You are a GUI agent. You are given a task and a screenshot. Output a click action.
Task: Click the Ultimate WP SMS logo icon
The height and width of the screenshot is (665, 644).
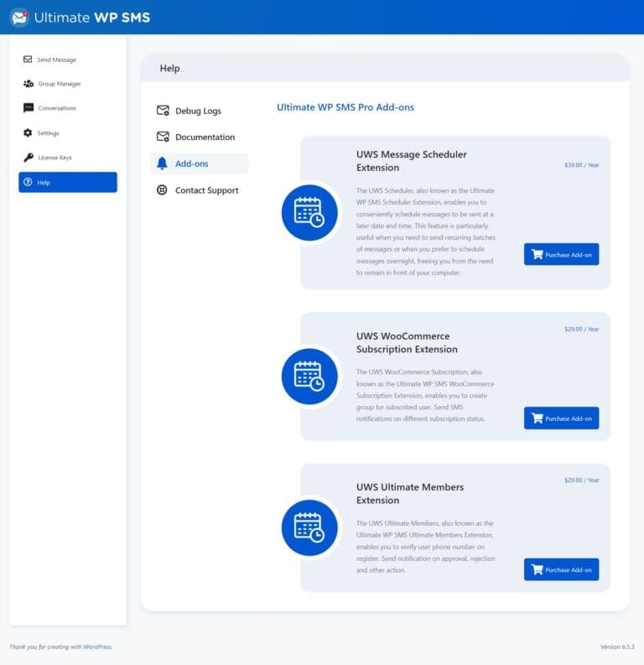coord(19,18)
